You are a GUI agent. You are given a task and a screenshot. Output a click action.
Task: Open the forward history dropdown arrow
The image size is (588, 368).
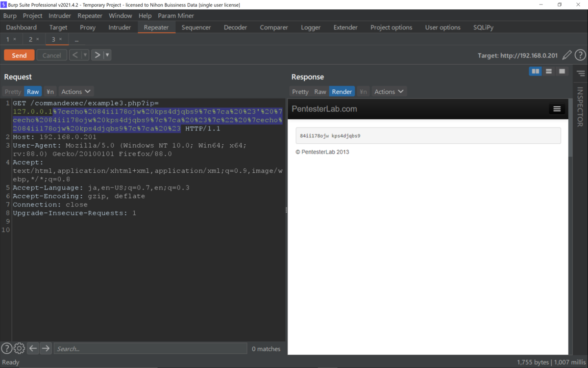tap(107, 55)
